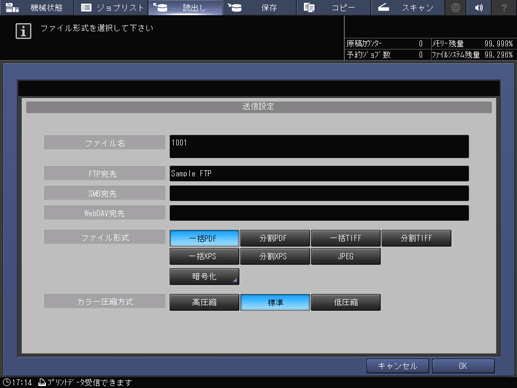Switch to the ジョブリスト tab
The width and height of the screenshot is (517, 388).
tap(111, 7)
